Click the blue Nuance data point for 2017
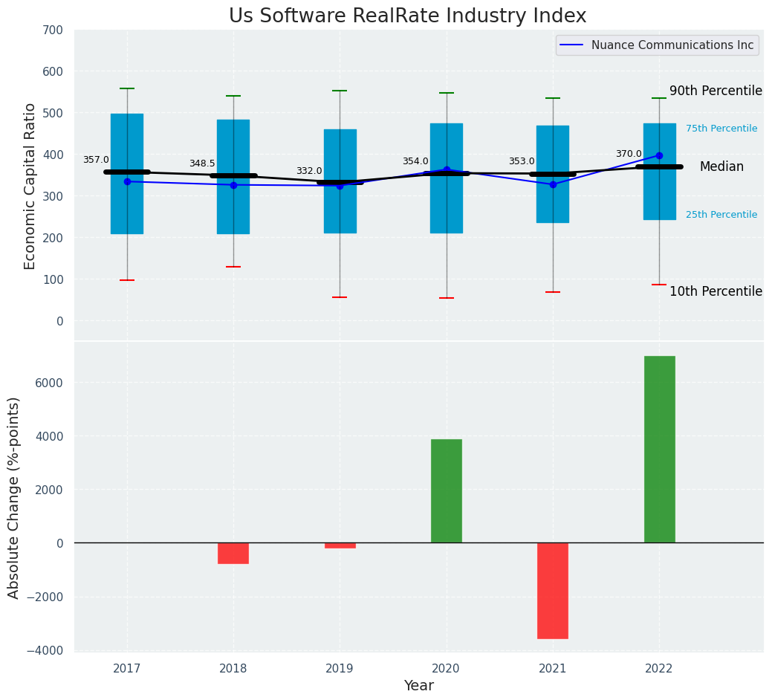 pos(127,181)
